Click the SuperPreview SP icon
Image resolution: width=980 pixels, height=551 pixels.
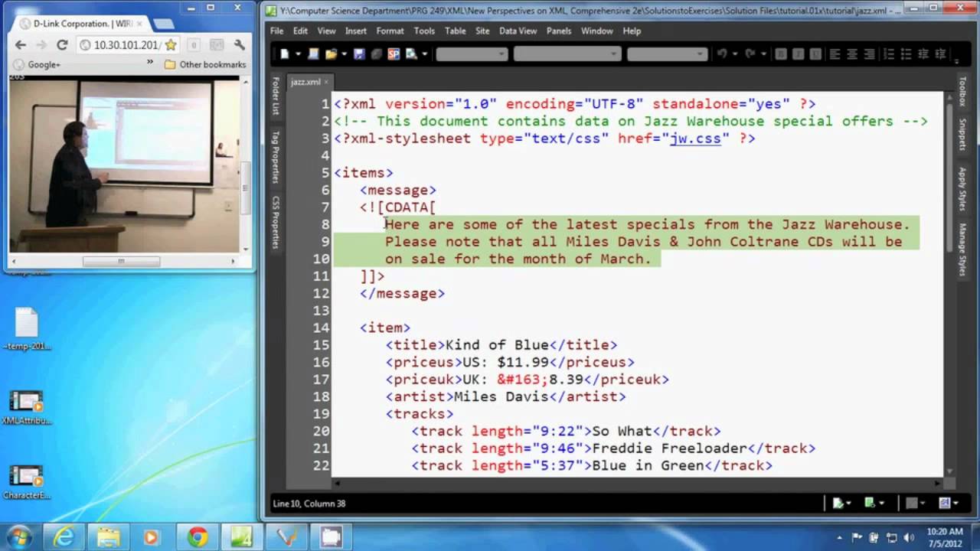coord(394,54)
